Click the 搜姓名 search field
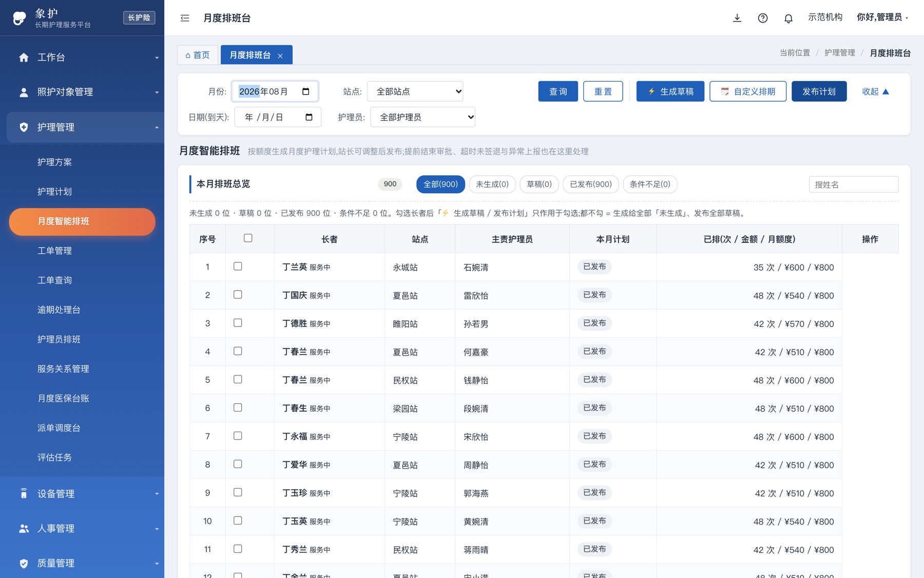The height and width of the screenshot is (578, 924). tap(854, 184)
